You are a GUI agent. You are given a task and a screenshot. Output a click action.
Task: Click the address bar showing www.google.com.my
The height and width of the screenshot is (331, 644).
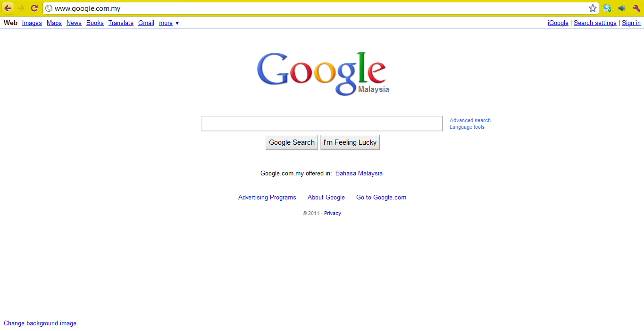pos(321,8)
